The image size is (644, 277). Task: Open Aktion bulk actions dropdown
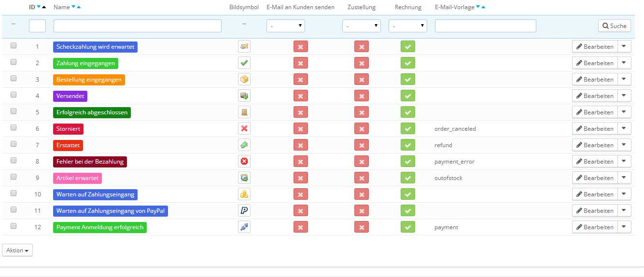pyautogui.click(x=17, y=250)
